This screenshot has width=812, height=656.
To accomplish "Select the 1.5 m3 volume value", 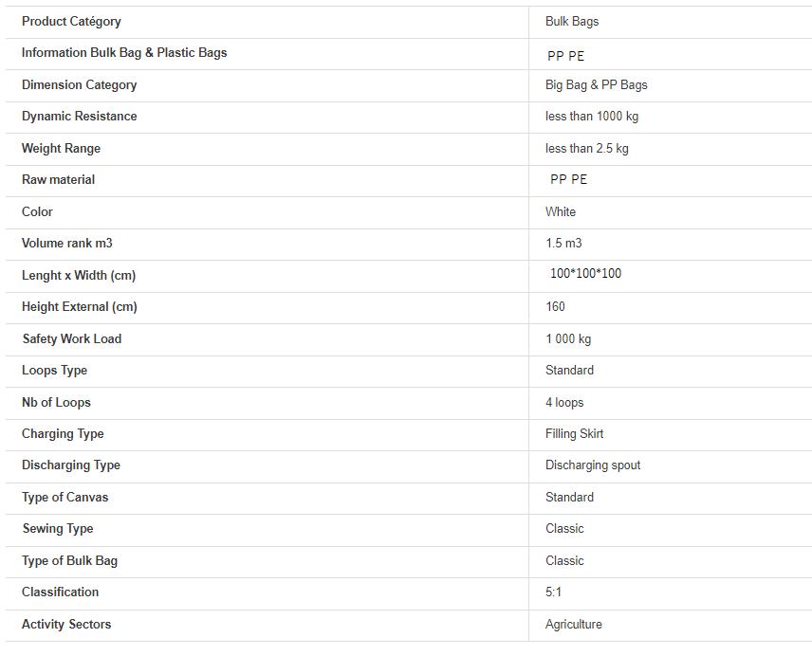I will click(563, 243).
